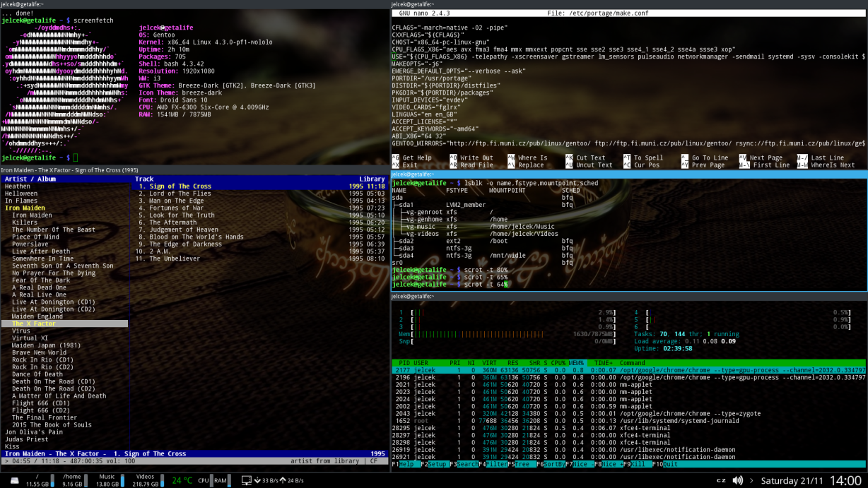Collapse the Iron Maiden artist entry
The height and width of the screenshot is (488, 868).
click(25, 208)
